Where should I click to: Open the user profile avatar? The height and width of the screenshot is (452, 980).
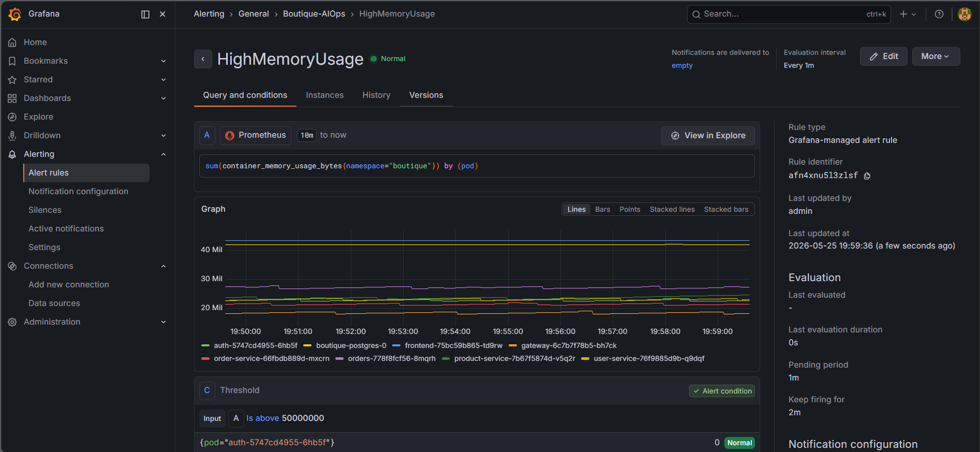(964, 14)
